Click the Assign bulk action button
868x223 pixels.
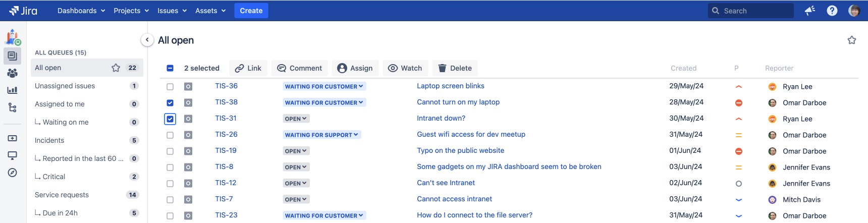(x=355, y=68)
